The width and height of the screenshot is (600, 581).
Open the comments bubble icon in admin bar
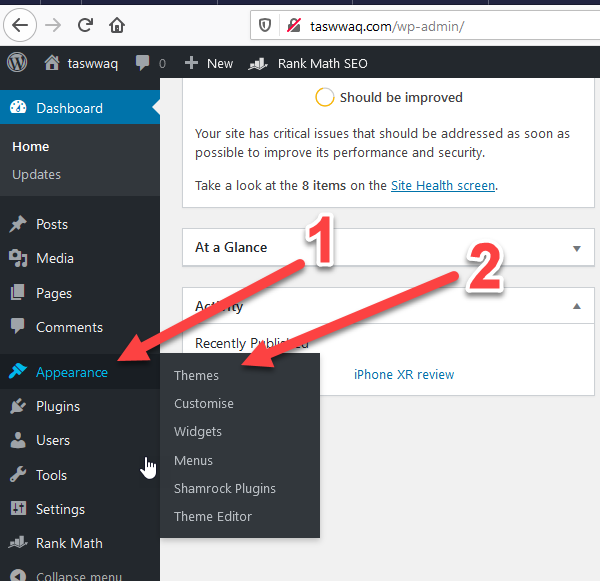(142, 63)
